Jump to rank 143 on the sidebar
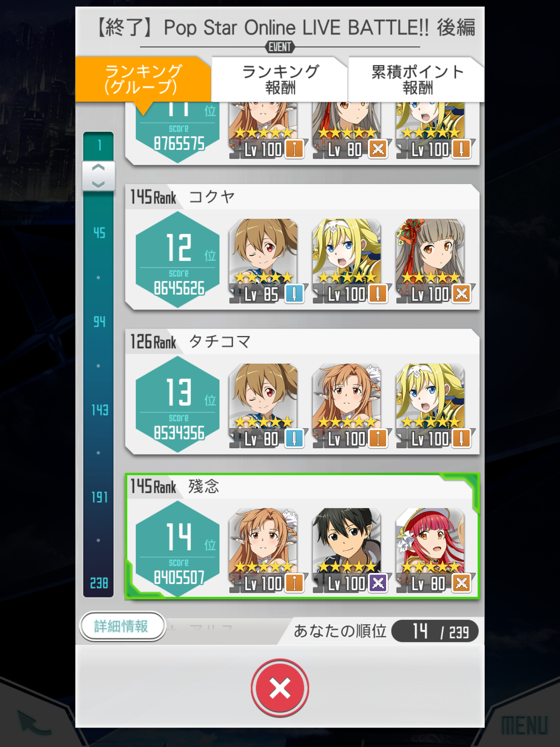Image resolution: width=560 pixels, height=747 pixels. click(100, 410)
